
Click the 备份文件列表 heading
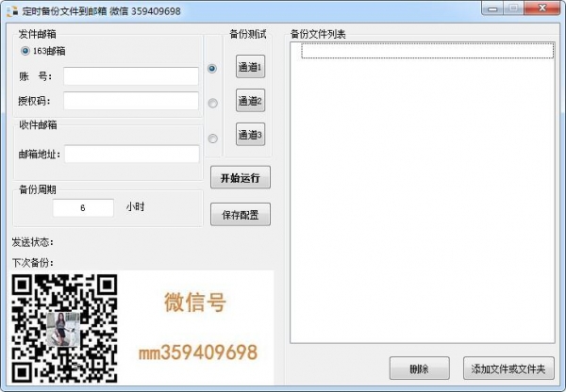318,34
